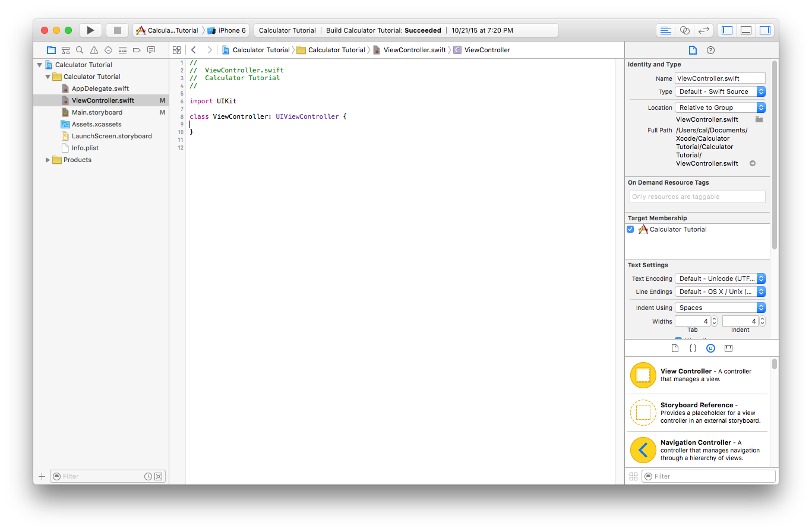The image size is (812, 532).
Task: Open the Text Encoding dropdown
Action: [720, 278]
